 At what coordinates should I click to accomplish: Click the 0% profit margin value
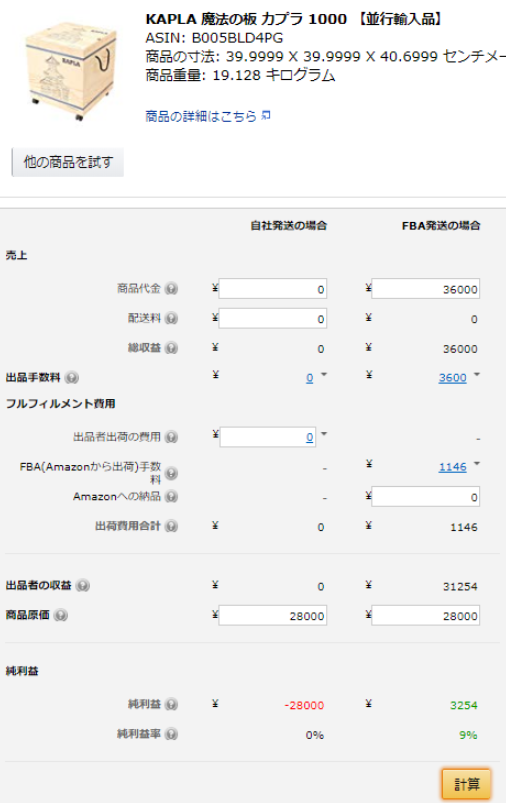pos(314,735)
